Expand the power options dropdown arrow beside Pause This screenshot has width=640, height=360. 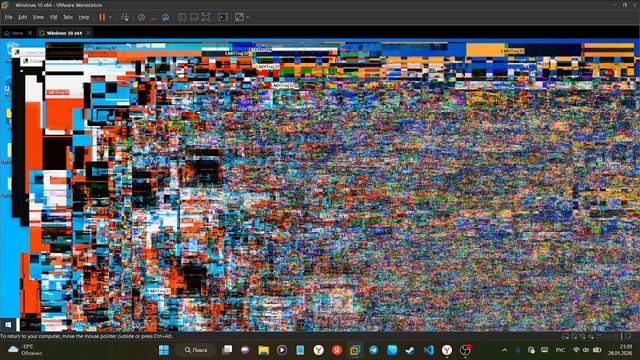(110, 17)
